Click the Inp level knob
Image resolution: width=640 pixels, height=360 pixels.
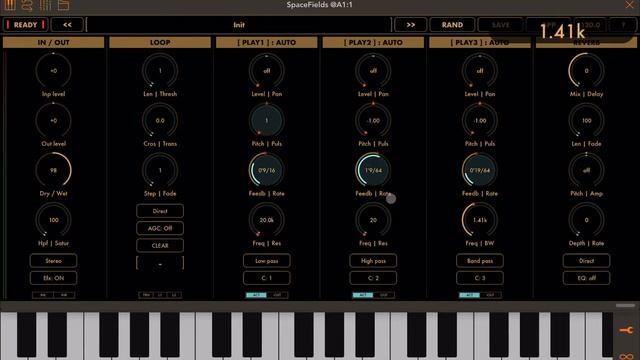[53, 71]
